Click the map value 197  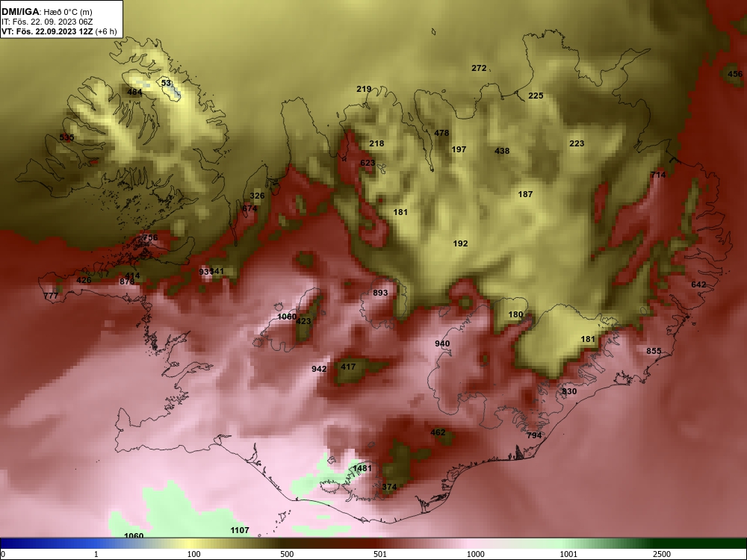tap(459, 149)
